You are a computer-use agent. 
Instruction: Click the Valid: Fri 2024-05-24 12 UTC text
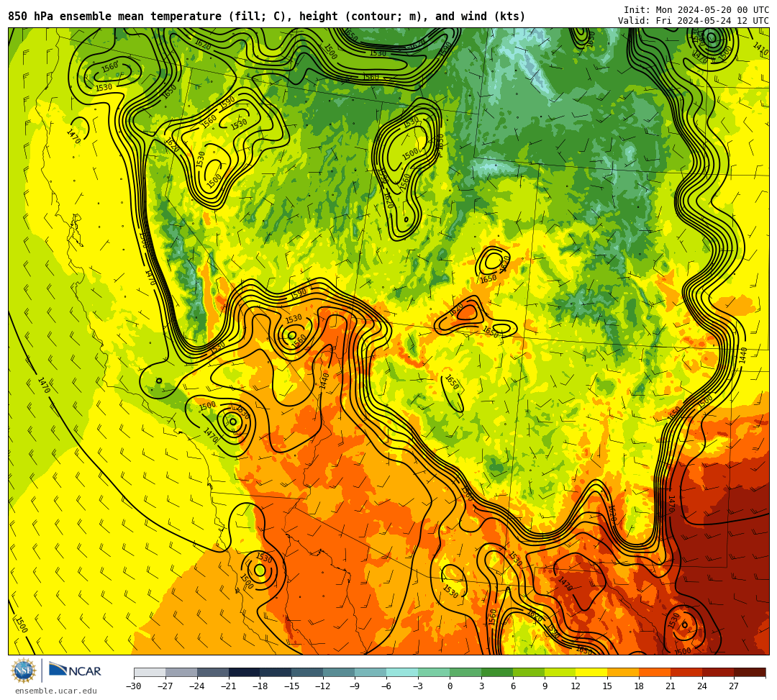point(694,21)
